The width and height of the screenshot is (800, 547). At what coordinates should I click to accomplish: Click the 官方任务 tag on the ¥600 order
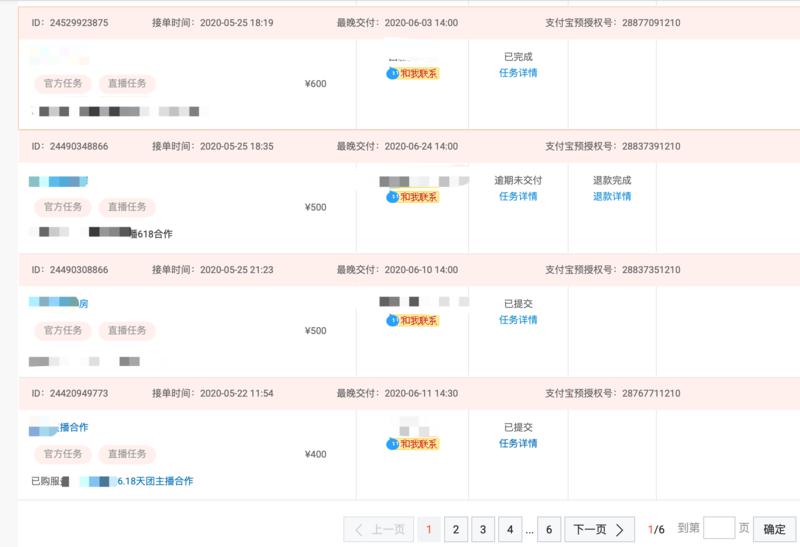pos(63,83)
